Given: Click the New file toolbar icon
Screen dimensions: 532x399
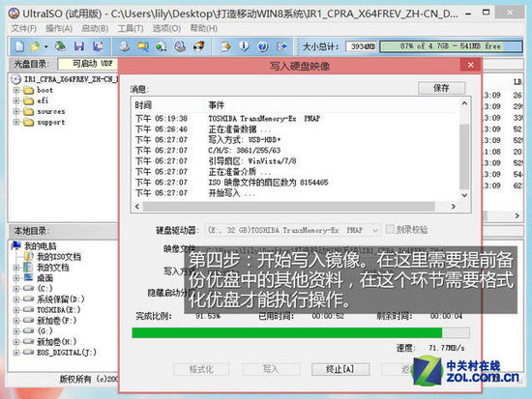Looking at the screenshot, I should coord(19,46).
